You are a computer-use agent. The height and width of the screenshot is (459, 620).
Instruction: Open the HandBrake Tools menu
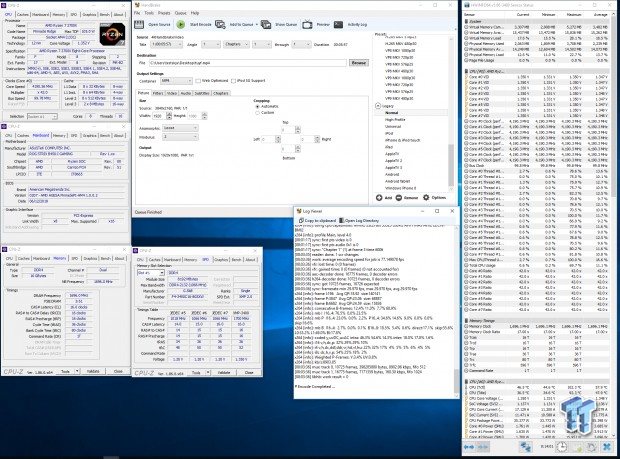coord(149,13)
